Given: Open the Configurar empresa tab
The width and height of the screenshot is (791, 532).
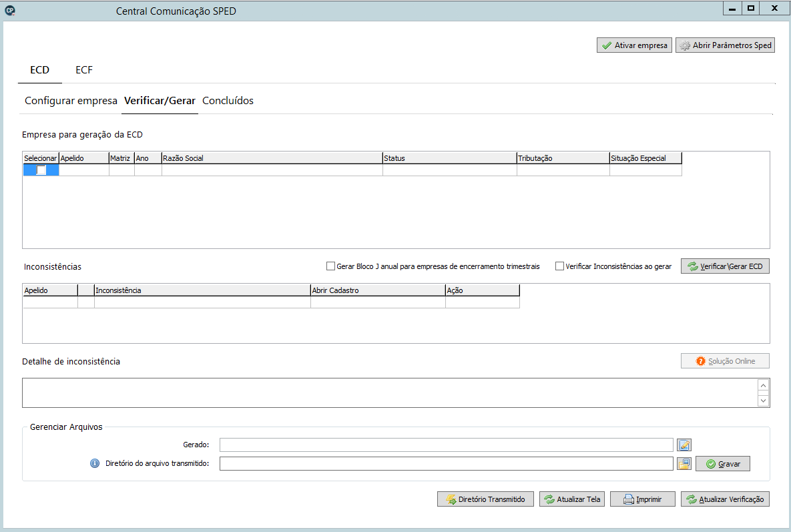Looking at the screenshot, I should click(71, 101).
